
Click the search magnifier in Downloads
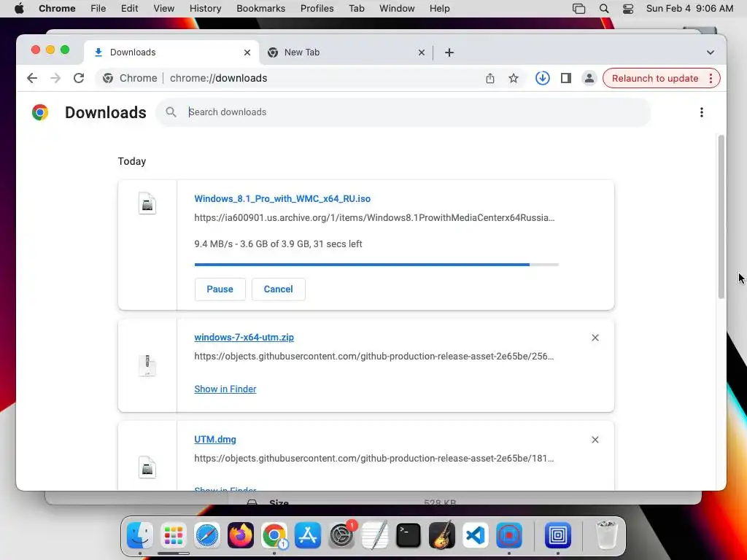point(171,112)
